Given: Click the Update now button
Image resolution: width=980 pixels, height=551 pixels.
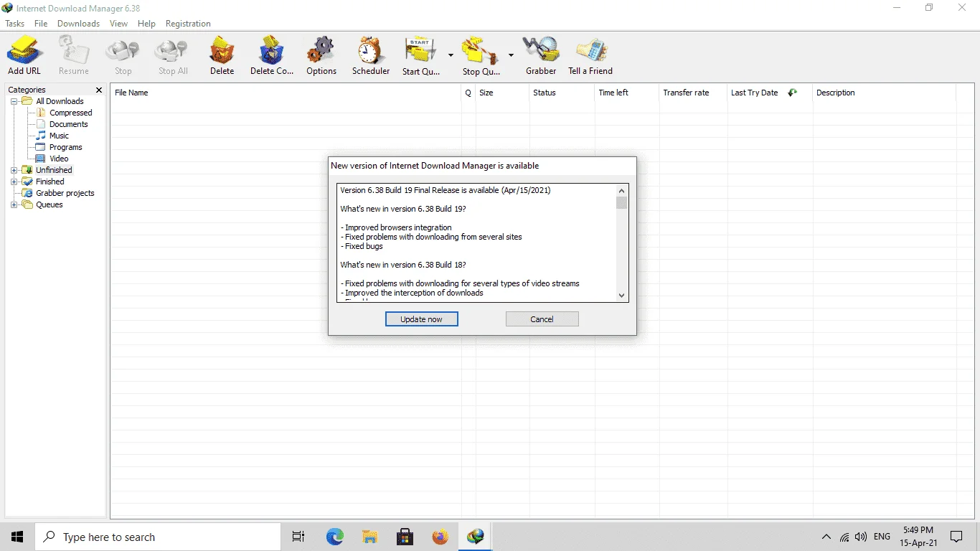Looking at the screenshot, I should click(421, 319).
